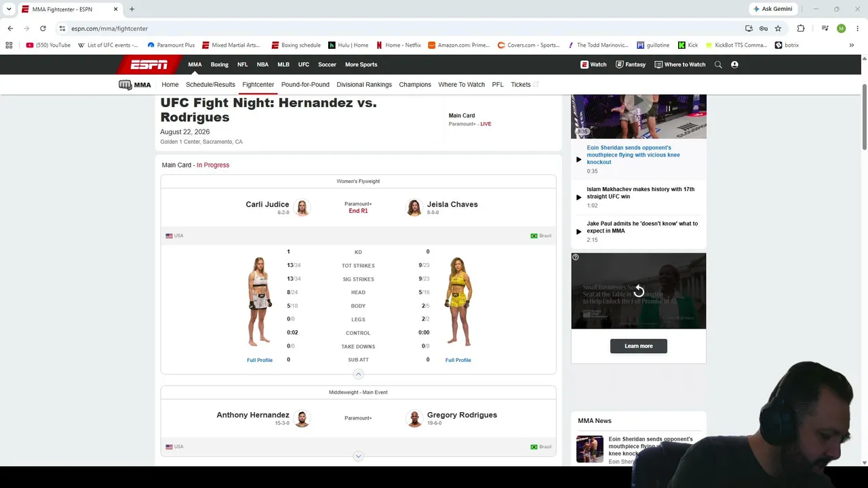Open the Pound-for-Pound tab
Image resolution: width=868 pixels, height=488 pixels.
pos(305,85)
